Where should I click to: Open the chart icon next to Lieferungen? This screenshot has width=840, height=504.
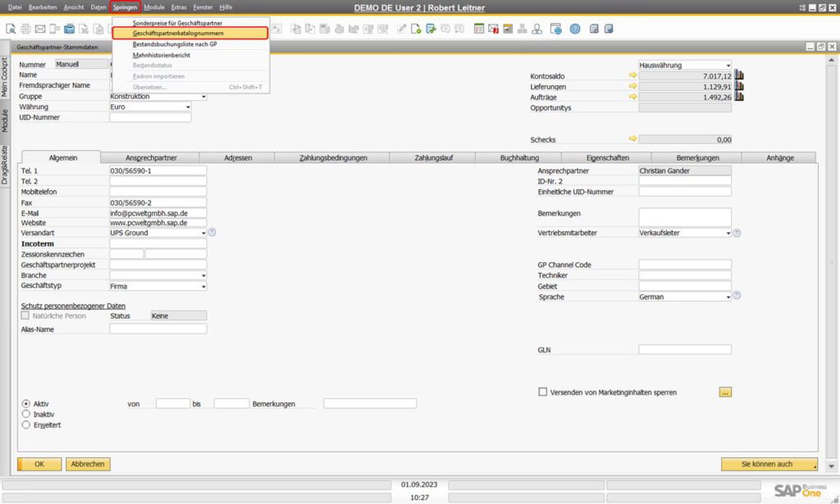pyautogui.click(x=739, y=86)
